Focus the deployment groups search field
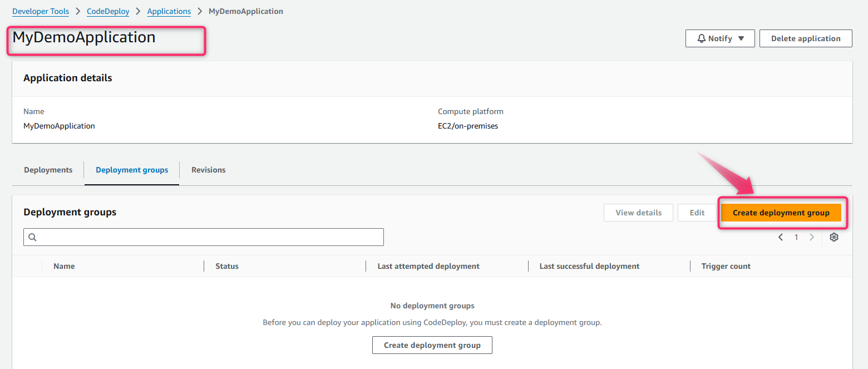 tap(204, 237)
